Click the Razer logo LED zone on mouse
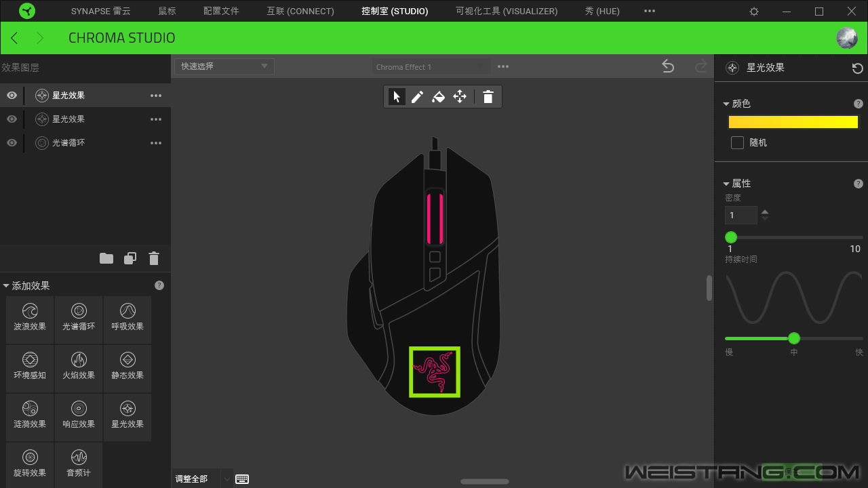The image size is (868, 488). click(x=435, y=371)
